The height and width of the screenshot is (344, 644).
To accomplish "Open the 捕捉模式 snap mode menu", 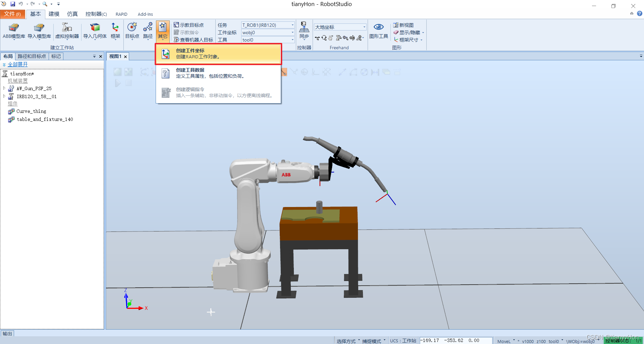I will (374, 341).
